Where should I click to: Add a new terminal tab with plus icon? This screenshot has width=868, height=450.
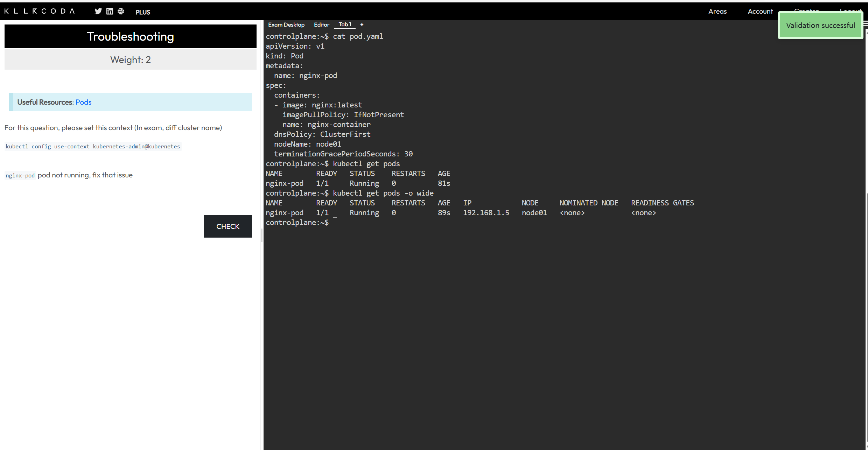[362, 24]
